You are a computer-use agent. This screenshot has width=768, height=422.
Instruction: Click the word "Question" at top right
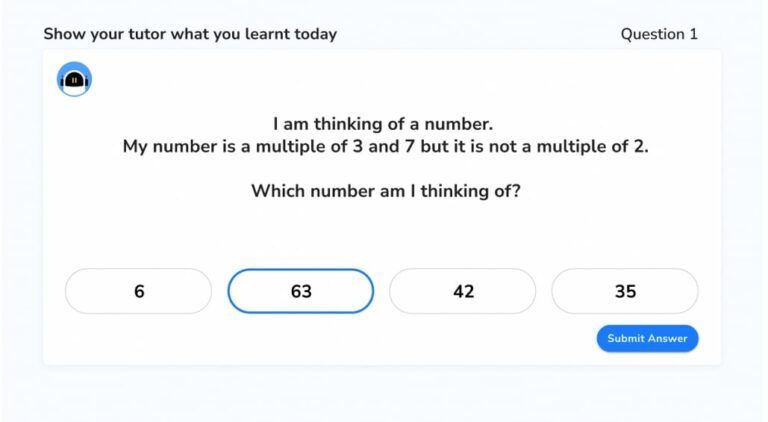click(652, 34)
